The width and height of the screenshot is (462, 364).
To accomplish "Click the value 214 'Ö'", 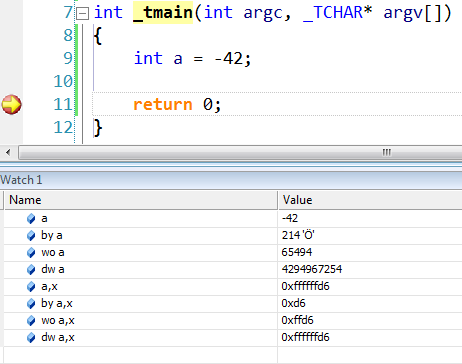I will point(298,235).
